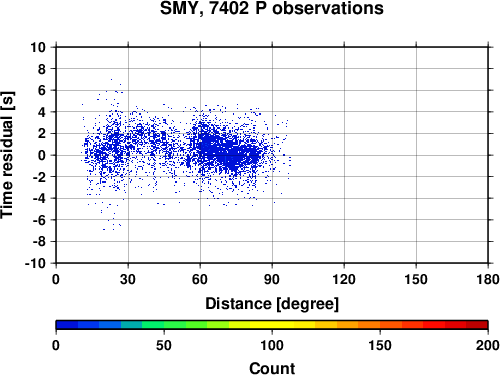
Task: Pick the yellow colorbar segment at 100
Action: point(272,325)
